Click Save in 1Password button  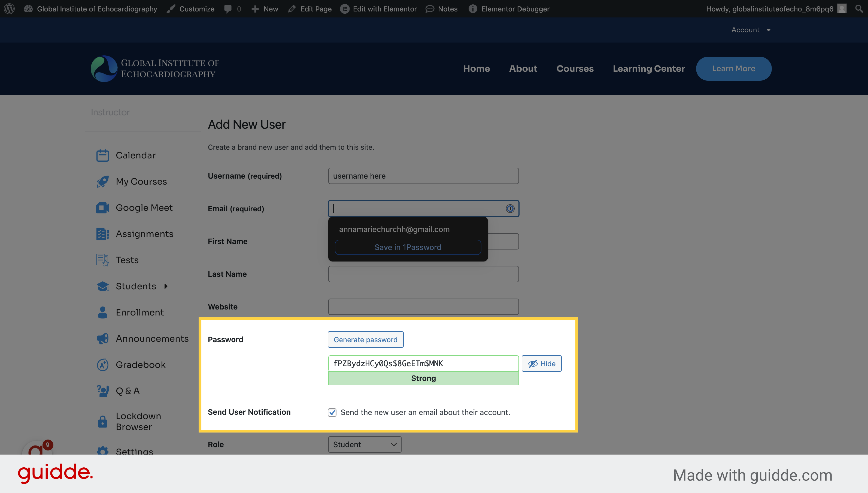coord(408,247)
